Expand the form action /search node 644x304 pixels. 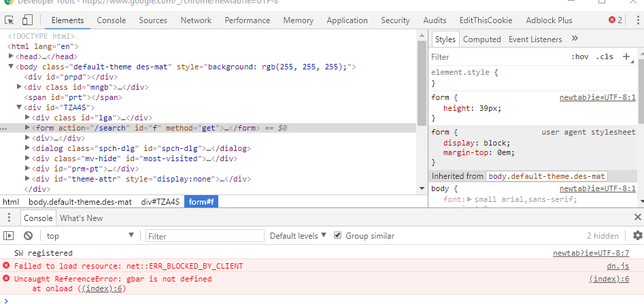(27, 128)
